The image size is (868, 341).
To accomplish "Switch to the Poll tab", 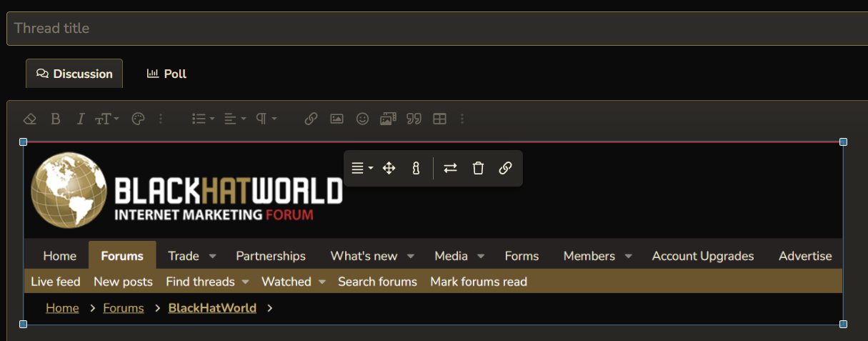I will (166, 74).
